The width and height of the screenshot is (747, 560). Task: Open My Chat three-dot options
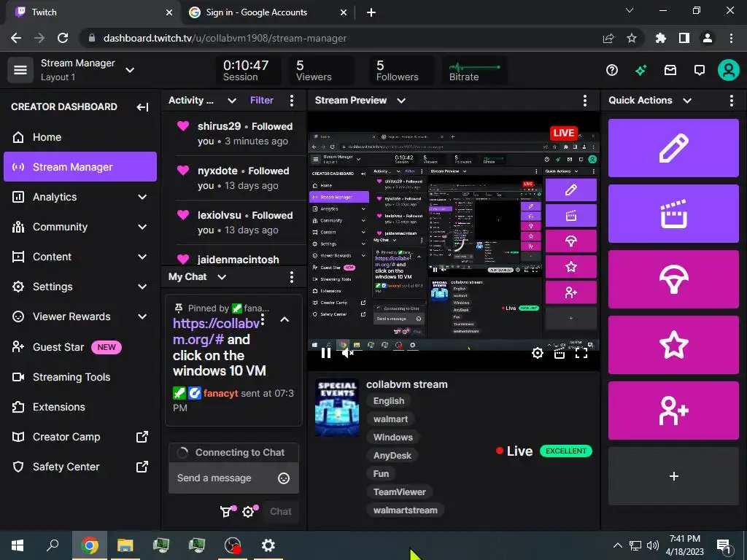click(x=292, y=277)
